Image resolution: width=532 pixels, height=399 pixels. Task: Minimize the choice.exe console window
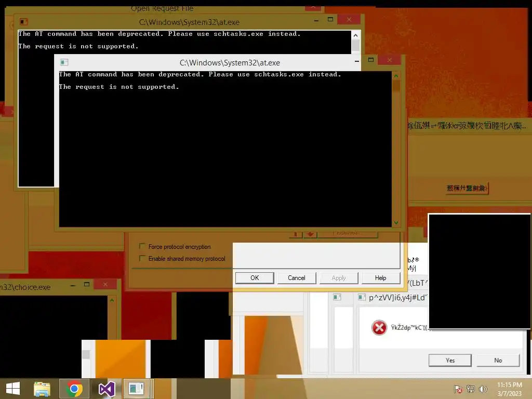[73, 286]
